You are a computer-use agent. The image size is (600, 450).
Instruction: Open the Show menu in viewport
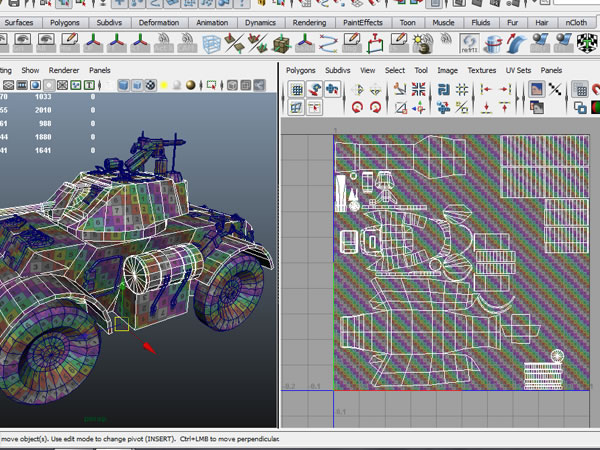(30, 70)
